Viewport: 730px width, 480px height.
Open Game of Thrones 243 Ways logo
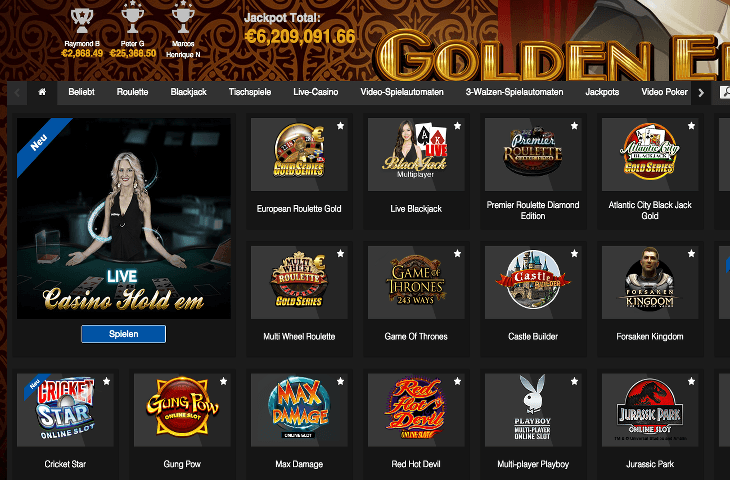tap(416, 282)
